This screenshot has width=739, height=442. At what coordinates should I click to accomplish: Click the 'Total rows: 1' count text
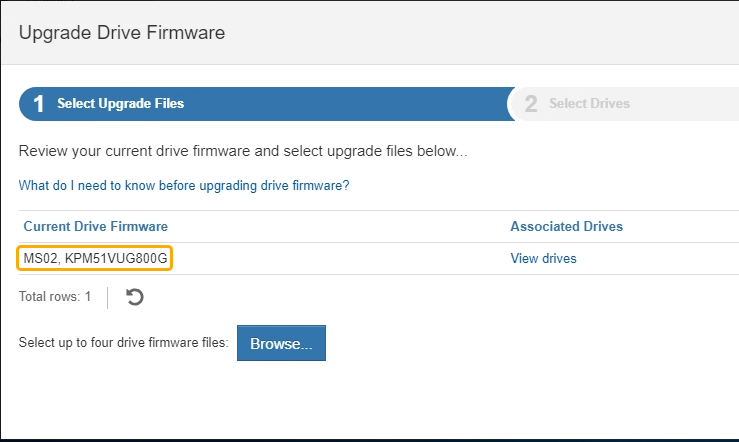[x=55, y=297]
